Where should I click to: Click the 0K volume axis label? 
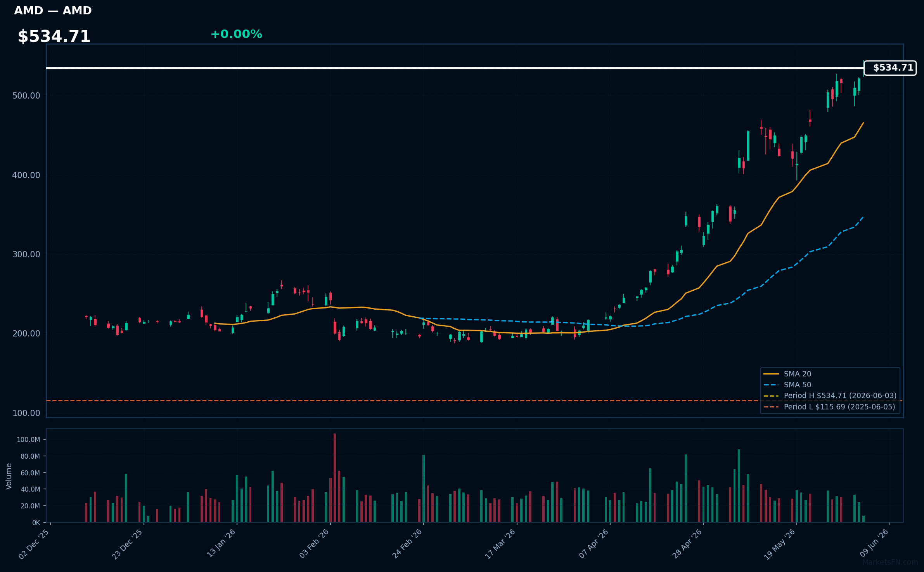click(x=36, y=523)
